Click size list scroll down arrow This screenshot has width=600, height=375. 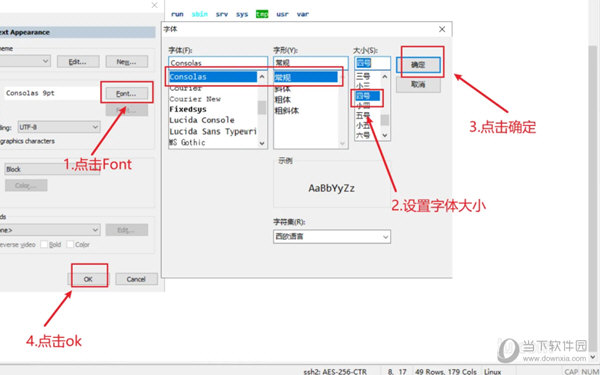tap(385, 135)
